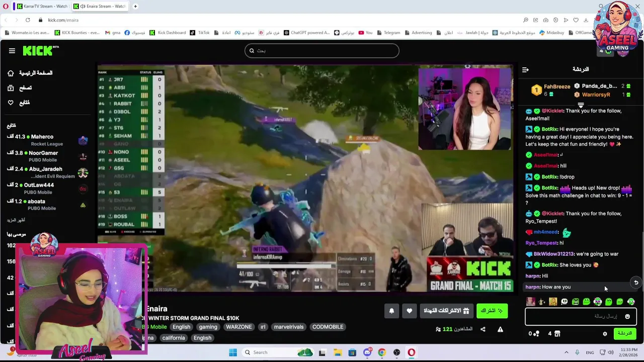Open the Opera menu icon

pos(6,7)
